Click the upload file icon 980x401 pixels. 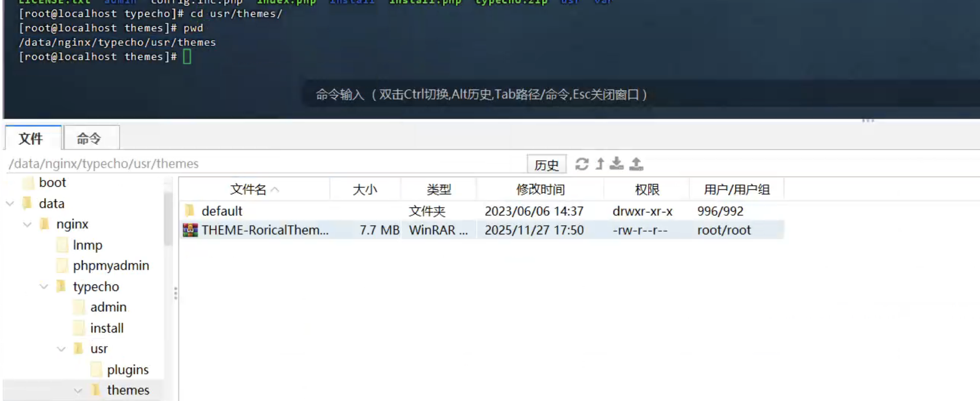(x=637, y=164)
